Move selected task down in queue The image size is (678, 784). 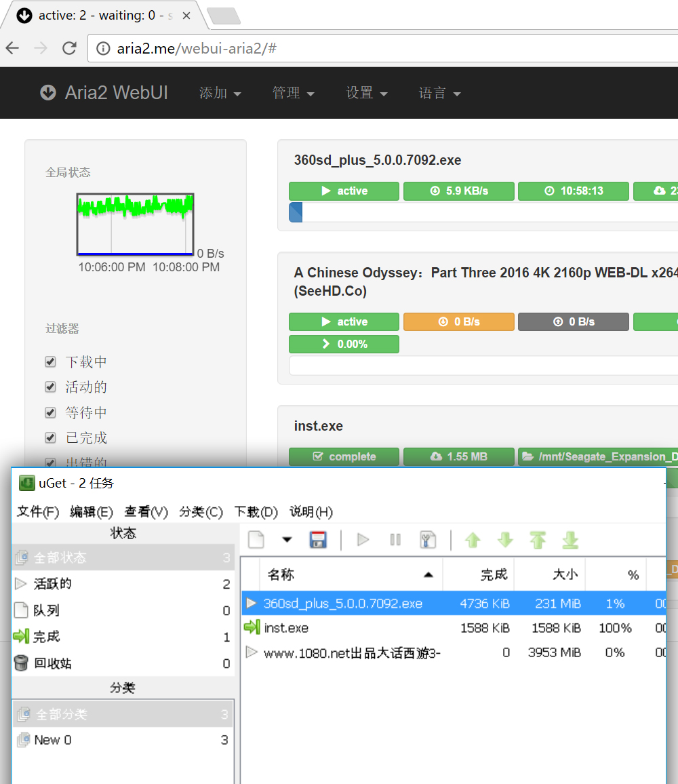tap(505, 539)
